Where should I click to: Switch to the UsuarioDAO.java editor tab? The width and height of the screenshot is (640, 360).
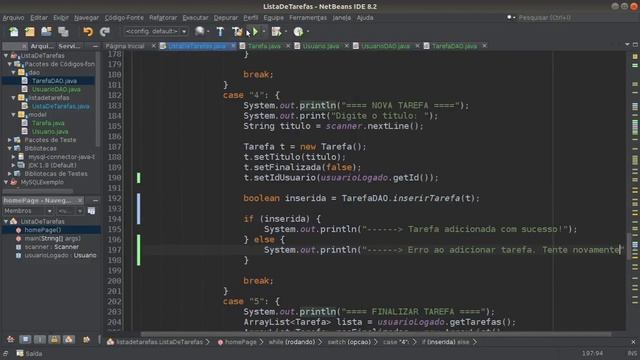[x=385, y=46]
